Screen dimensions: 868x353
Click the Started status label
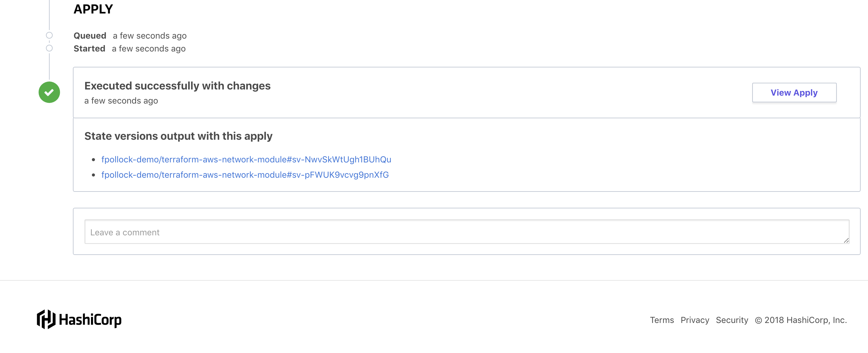pos(89,48)
